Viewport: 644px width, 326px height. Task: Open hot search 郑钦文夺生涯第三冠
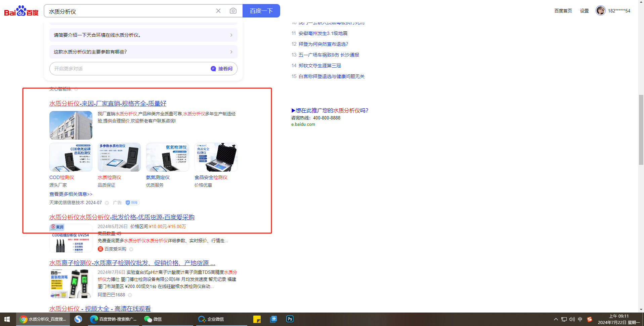tap(320, 66)
